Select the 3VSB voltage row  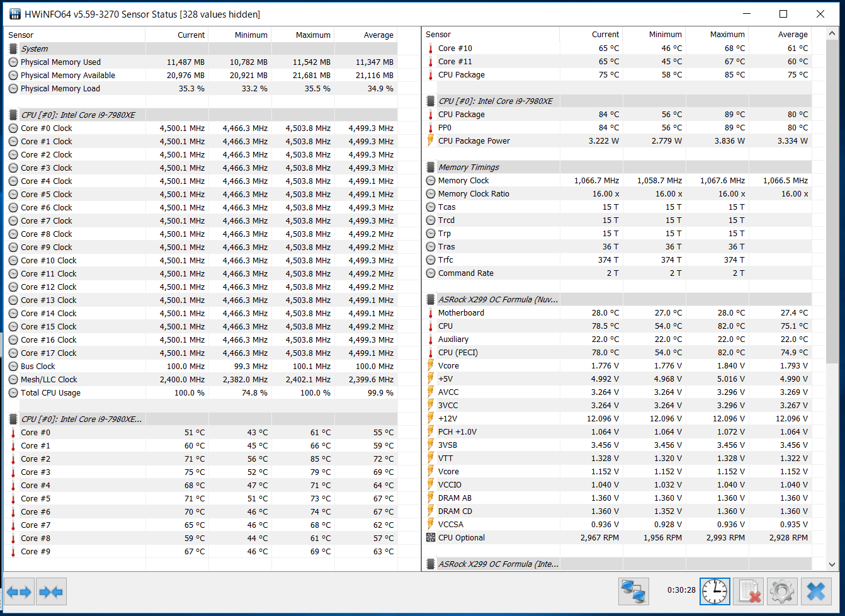[617, 445]
